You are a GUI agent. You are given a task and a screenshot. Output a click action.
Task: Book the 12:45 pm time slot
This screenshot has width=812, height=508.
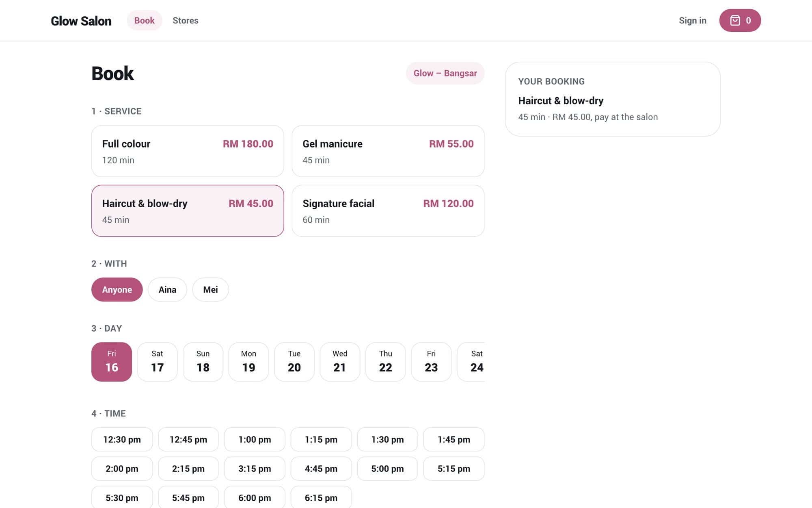click(188, 439)
